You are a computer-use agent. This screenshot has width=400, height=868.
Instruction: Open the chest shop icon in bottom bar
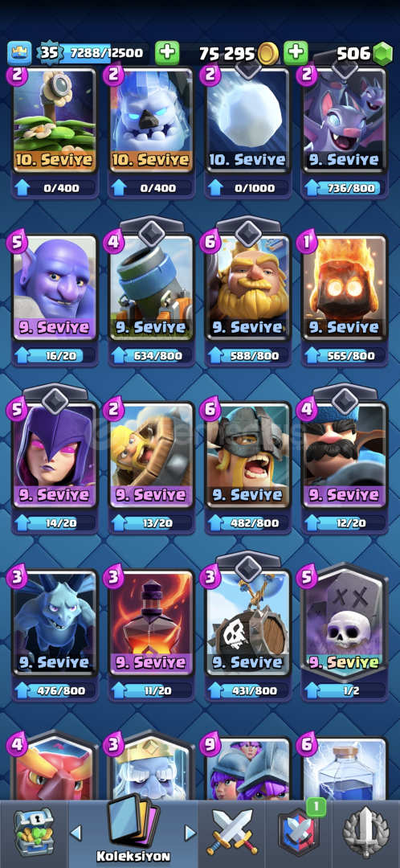(x=33, y=832)
